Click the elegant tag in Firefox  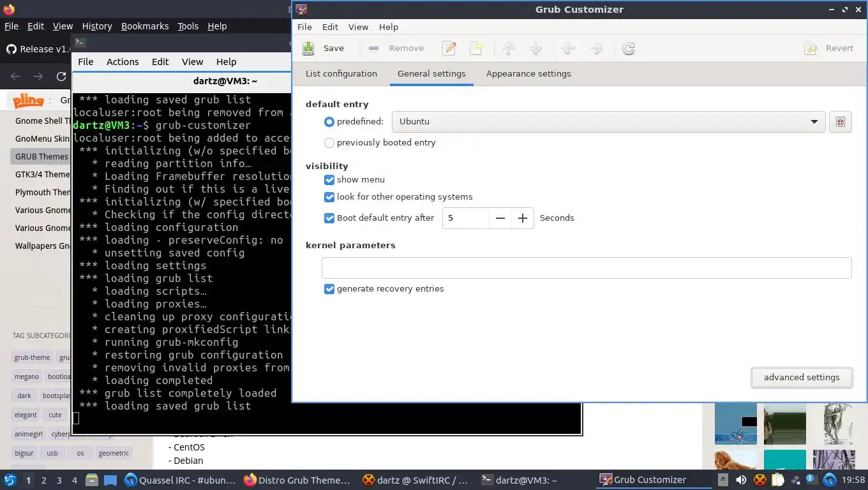tap(26, 415)
